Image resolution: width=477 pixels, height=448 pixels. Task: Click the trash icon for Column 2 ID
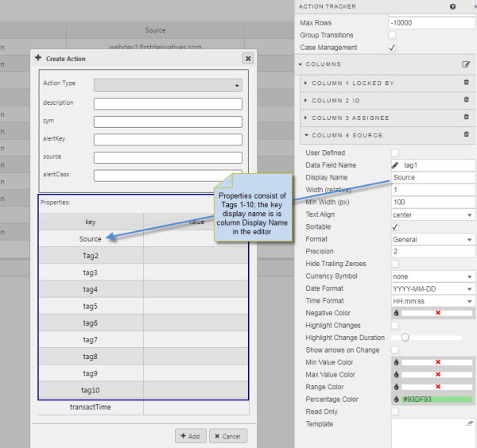[x=466, y=100]
